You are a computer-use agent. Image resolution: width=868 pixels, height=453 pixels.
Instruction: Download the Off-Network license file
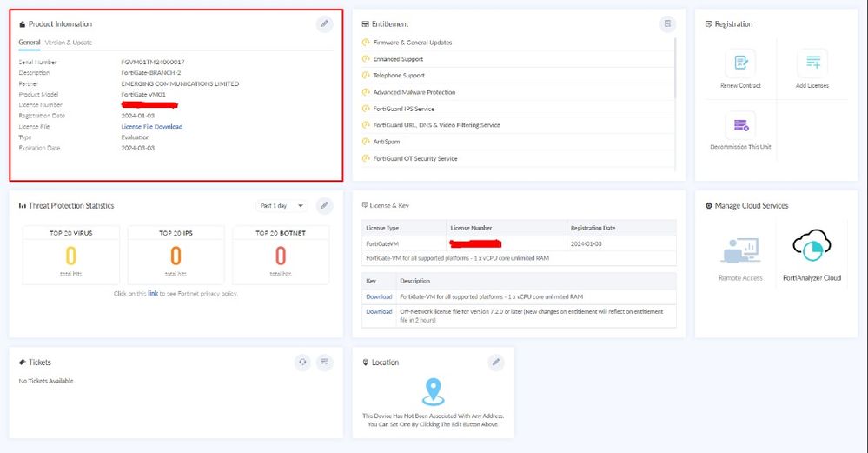coord(379,312)
